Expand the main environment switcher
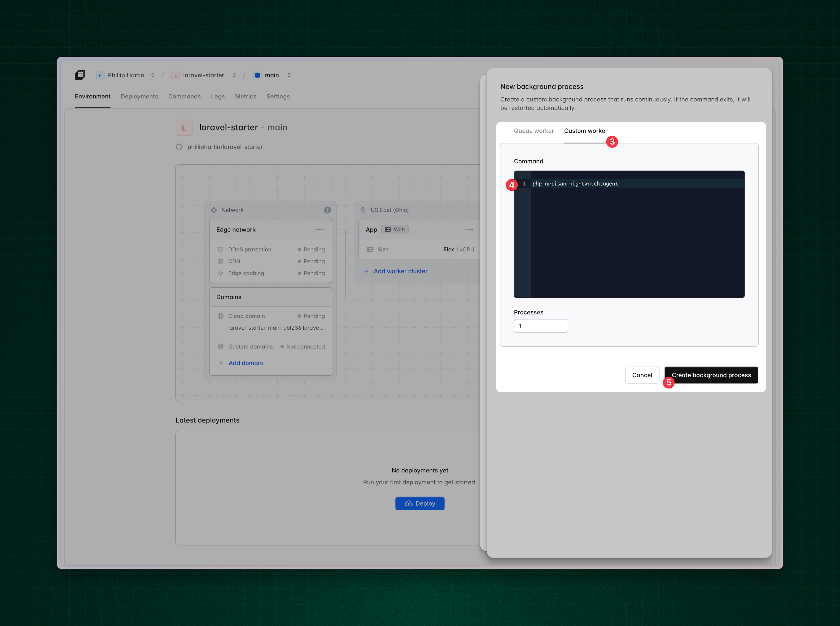This screenshot has height=626, width=840. [289, 75]
